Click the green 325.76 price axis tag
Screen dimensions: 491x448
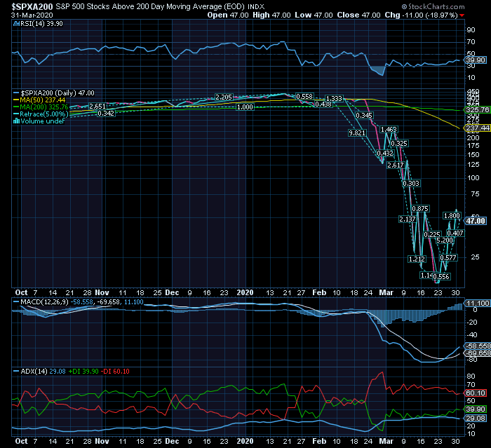(x=478, y=109)
